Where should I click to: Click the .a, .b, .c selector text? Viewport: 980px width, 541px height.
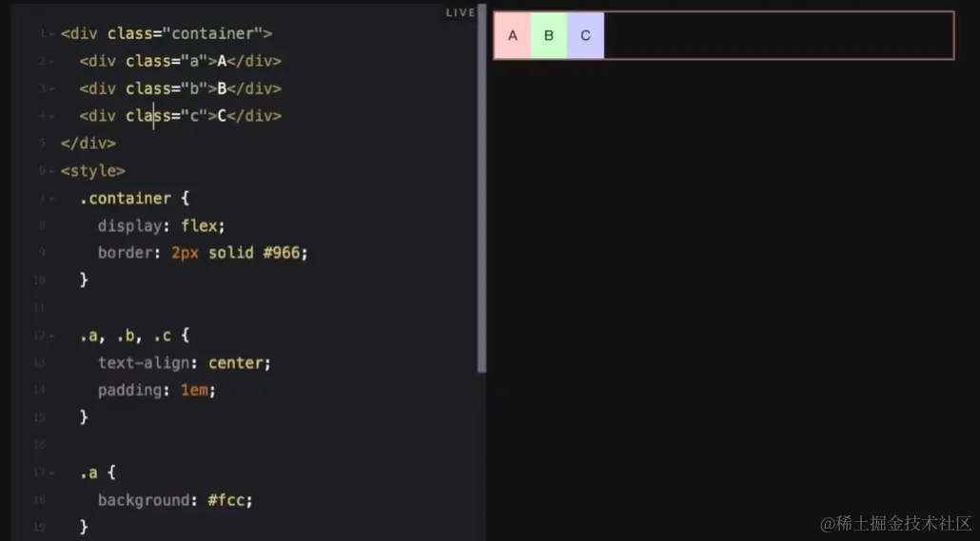click(x=125, y=336)
